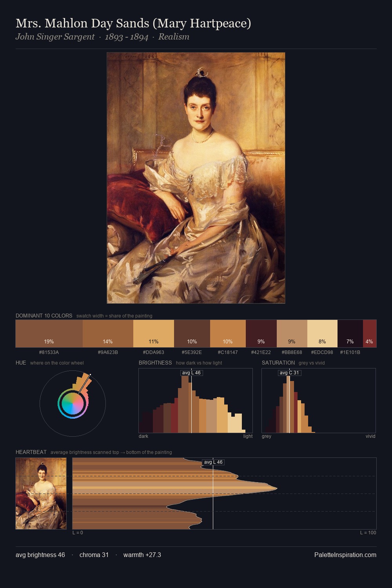Viewport: 392px width, 588px height.
Task: Click the 'DOMINANT 10 COLORS' heading
Action: 44,316
